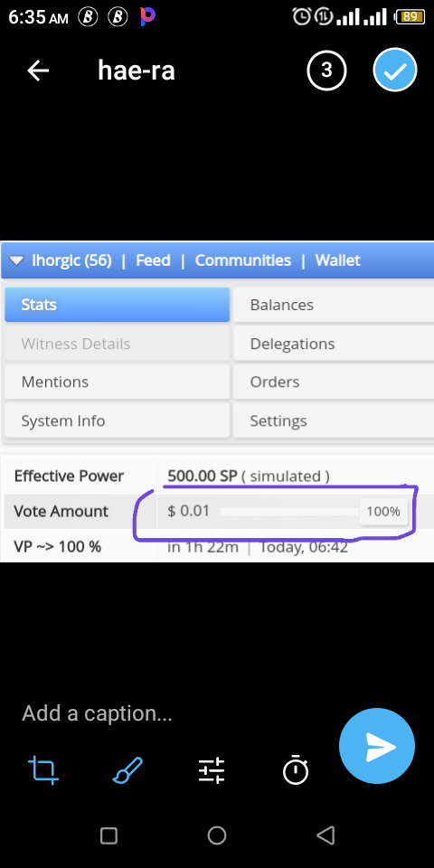Screen dimensions: 434x868
Task: Expand the dropdown triangle beside lhorgic (56)
Action: point(16,260)
